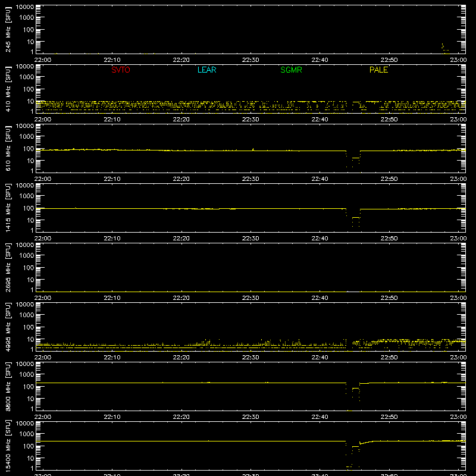
Task: Click 22:10 label under the 245 MHz panel
Action: click(112, 60)
